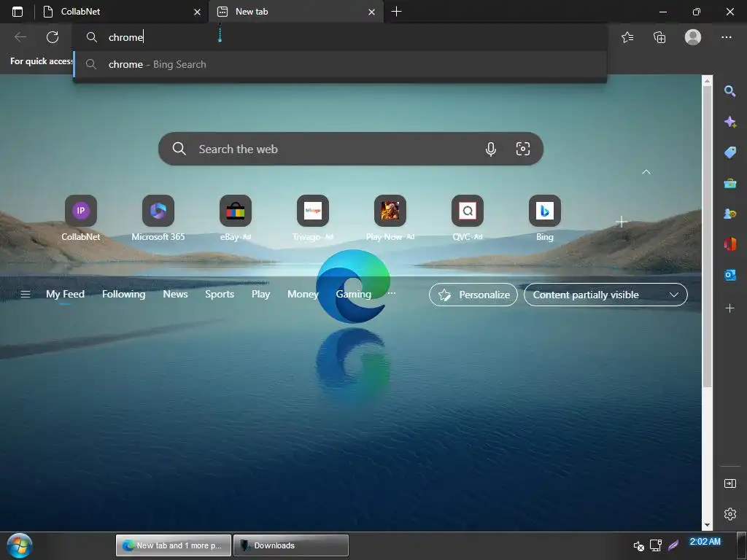Viewport: 747px width, 560px height.
Task: Select Play feed tab
Action: pyautogui.click(x=260, y=295)
